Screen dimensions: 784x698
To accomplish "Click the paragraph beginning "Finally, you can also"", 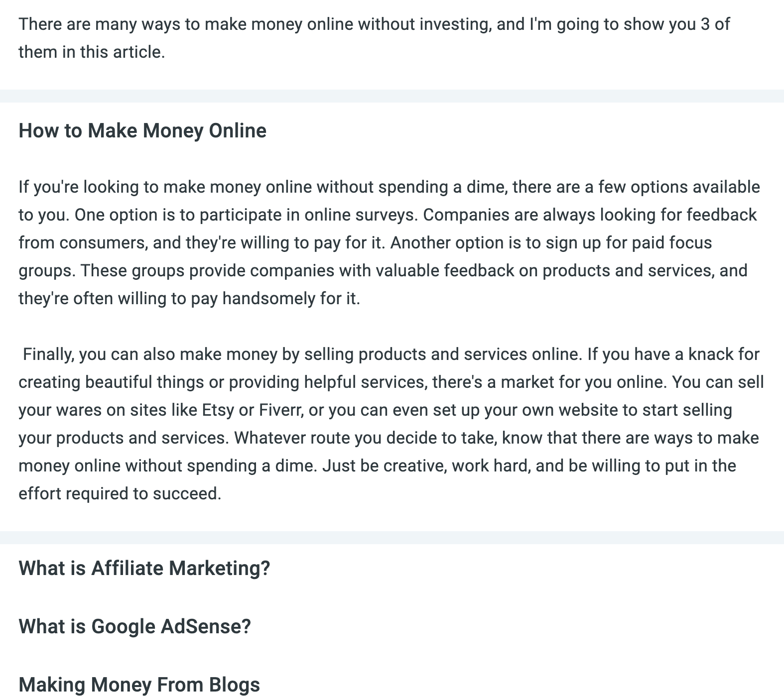I will tap(391, 424).
